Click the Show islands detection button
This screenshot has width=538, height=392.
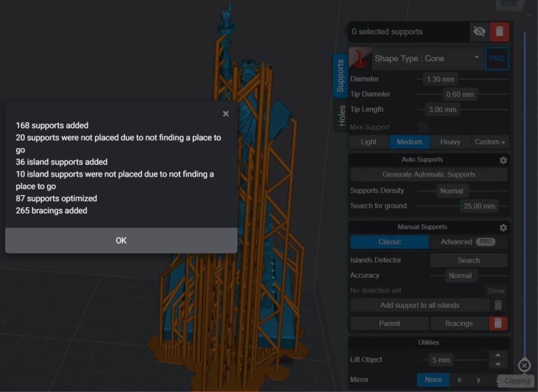496,291
